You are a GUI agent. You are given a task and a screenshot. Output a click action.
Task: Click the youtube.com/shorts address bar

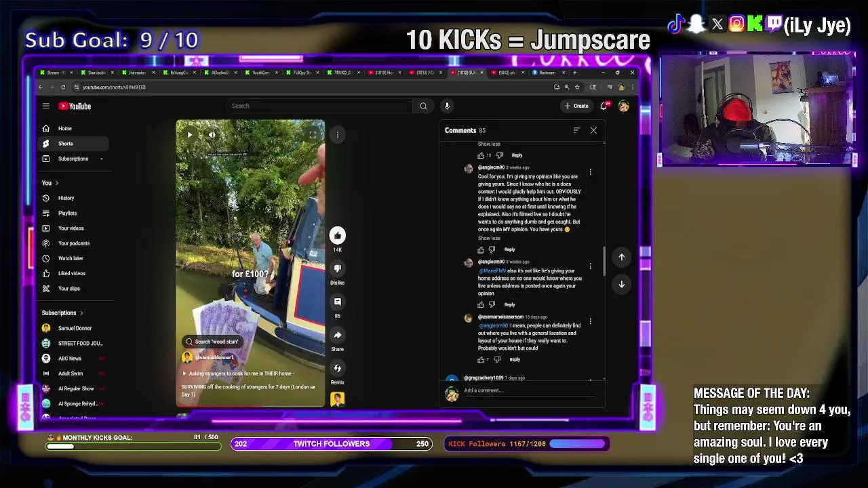point(312,87)
